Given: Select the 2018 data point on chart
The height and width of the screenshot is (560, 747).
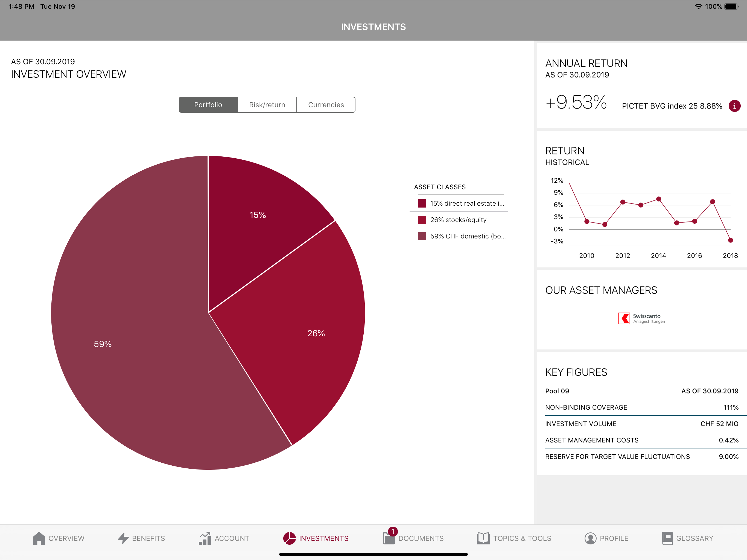Looking at the screenshot, I should 730,240.
